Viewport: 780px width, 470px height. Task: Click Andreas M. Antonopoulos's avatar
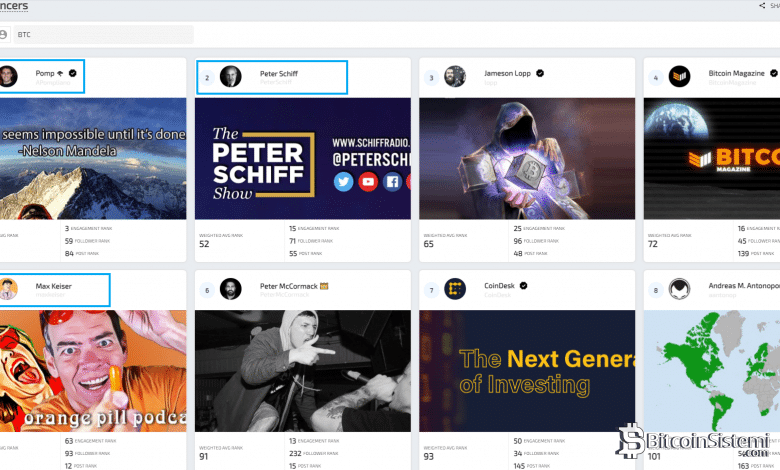pyautogui.click(x=680, y=289)
